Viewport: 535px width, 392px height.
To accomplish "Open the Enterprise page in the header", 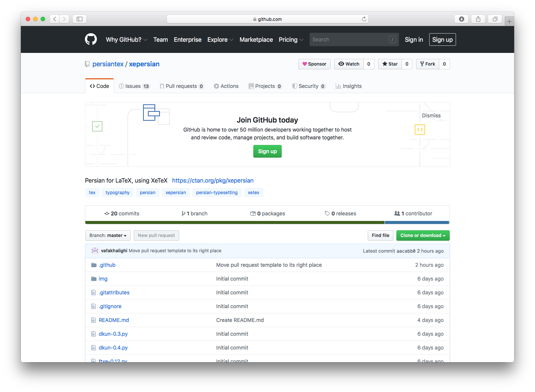I will 188,39.
